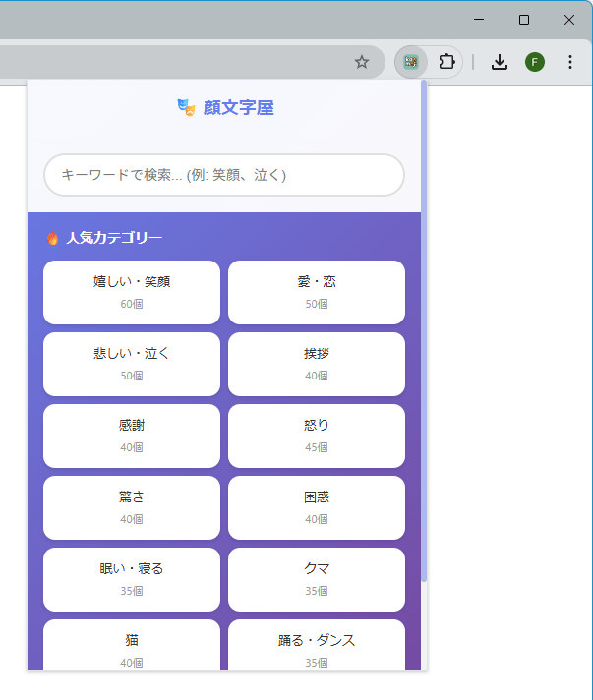Click the green profile avatar icon

[534, 62]
